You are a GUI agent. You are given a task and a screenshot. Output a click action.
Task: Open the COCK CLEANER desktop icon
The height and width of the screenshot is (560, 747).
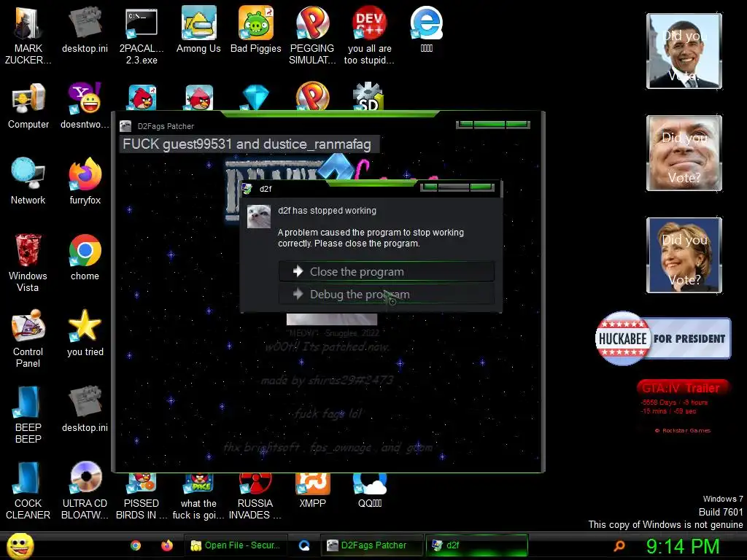[x=28, y=491]
